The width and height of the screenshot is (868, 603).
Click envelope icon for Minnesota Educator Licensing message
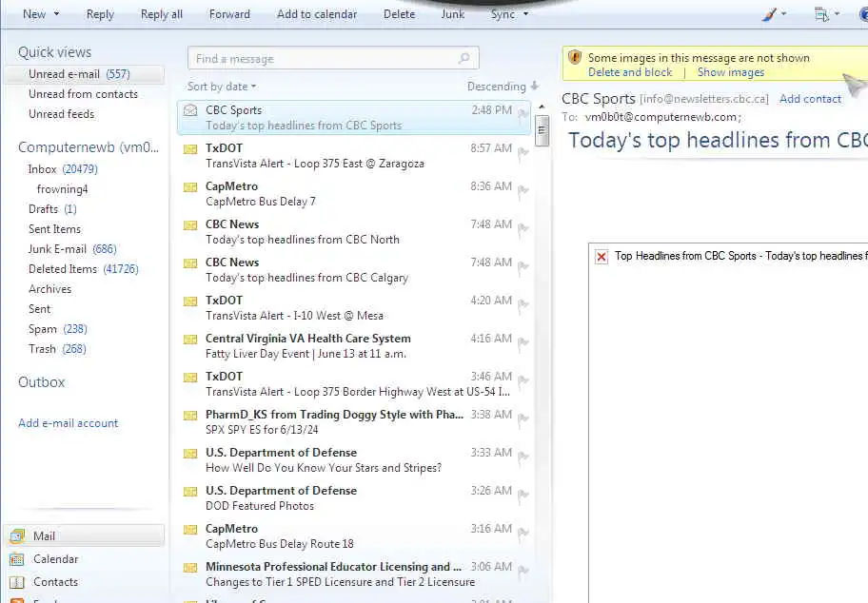190,568
